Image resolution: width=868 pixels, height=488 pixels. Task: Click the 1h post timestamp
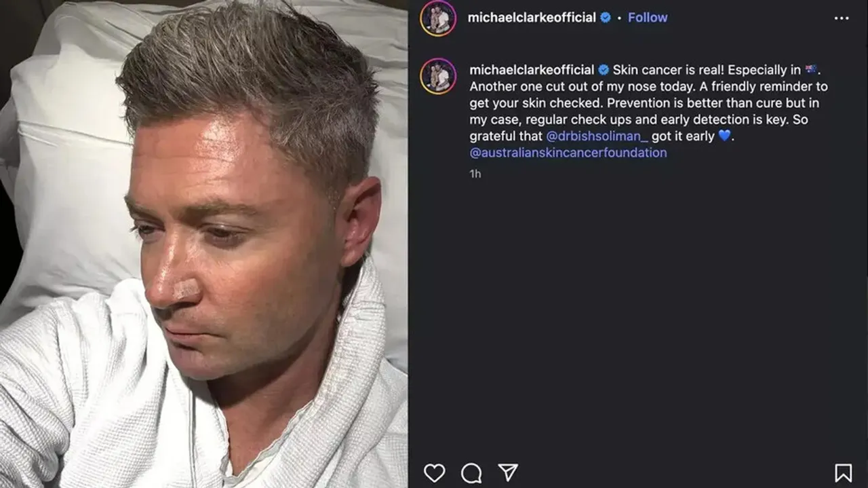pyautogui.click(x=475, y=174)
